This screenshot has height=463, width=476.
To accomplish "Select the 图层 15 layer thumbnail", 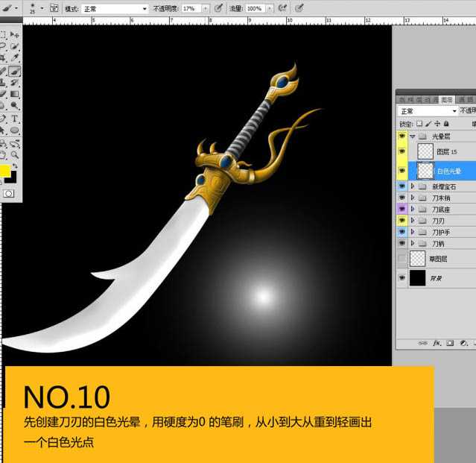I will coord(425,151).
